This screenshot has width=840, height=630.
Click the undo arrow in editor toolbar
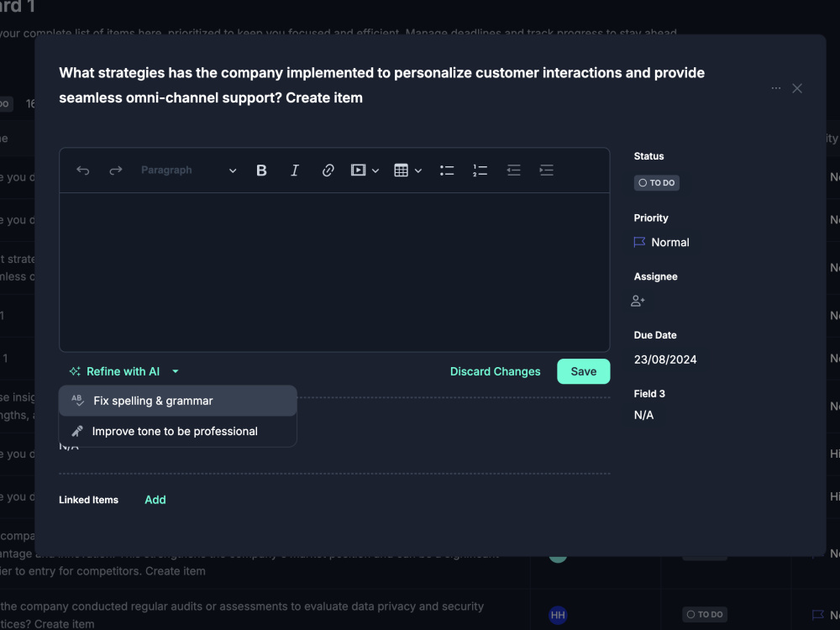tap(82, 171)
